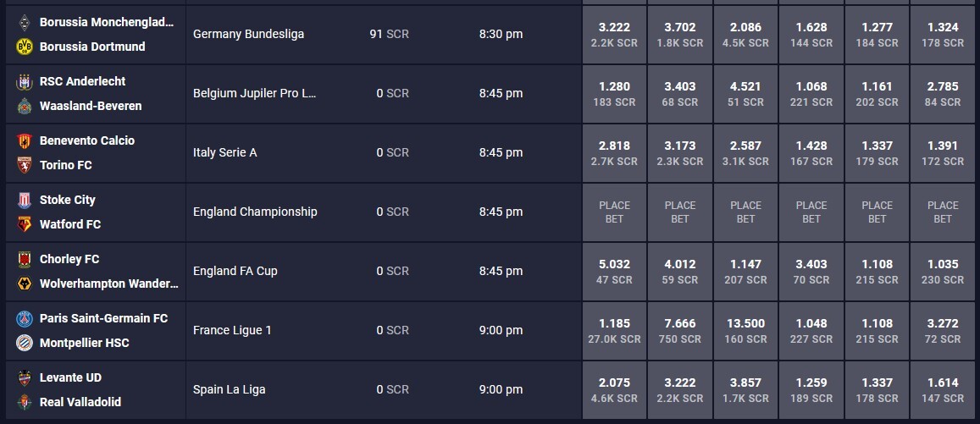Open the England FA Cup league link
This screenshot has height=424, width=980.
tap(235, 271)
